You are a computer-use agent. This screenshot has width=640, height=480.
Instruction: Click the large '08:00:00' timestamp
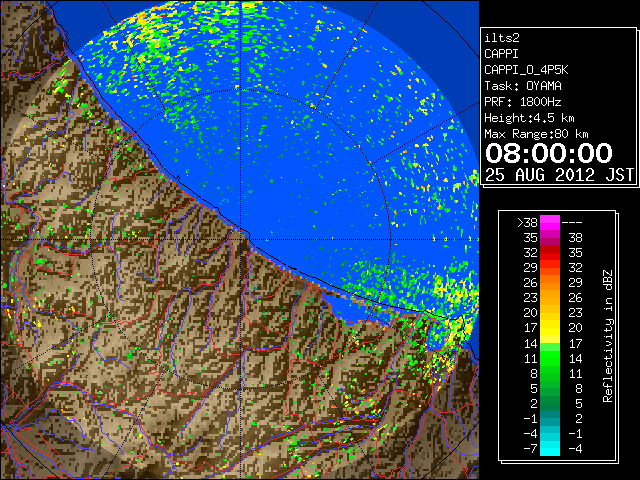tap(549, 153)
